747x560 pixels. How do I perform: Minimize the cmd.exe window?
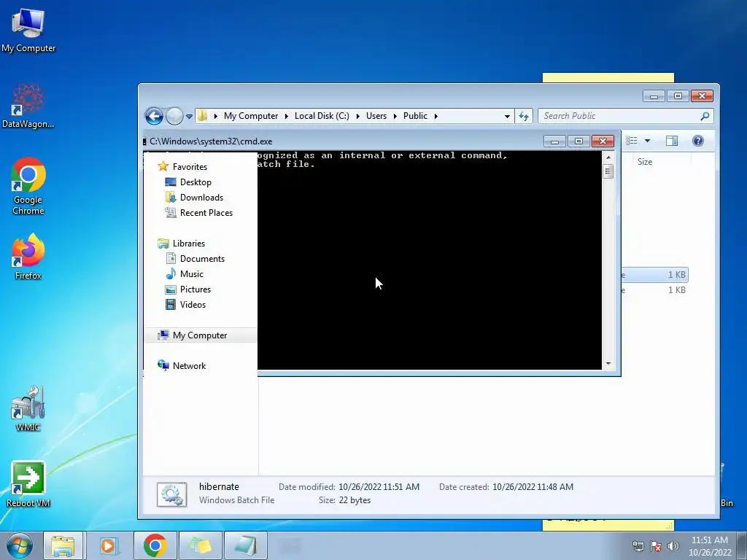tap(554, 141)
